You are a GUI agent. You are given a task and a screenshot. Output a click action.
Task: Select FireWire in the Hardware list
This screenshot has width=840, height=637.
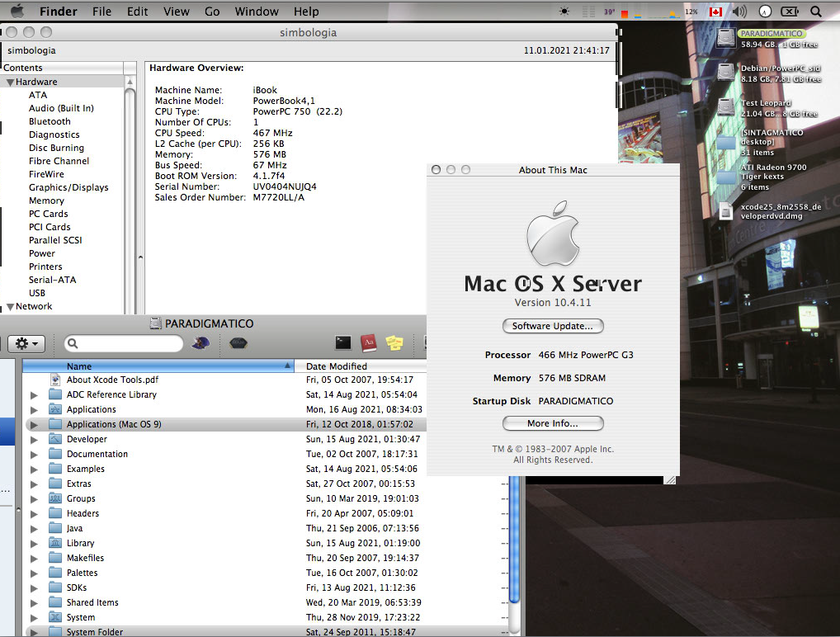(x=46, y=174)
